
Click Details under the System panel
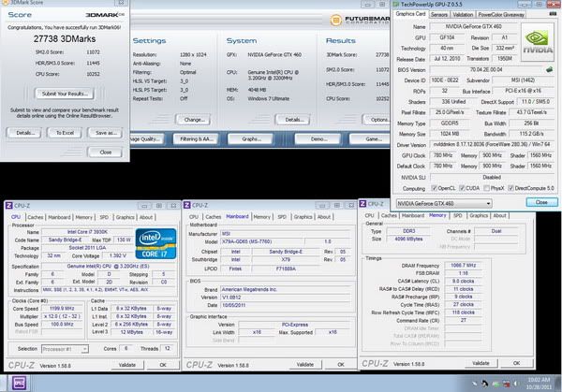[293, 120]
